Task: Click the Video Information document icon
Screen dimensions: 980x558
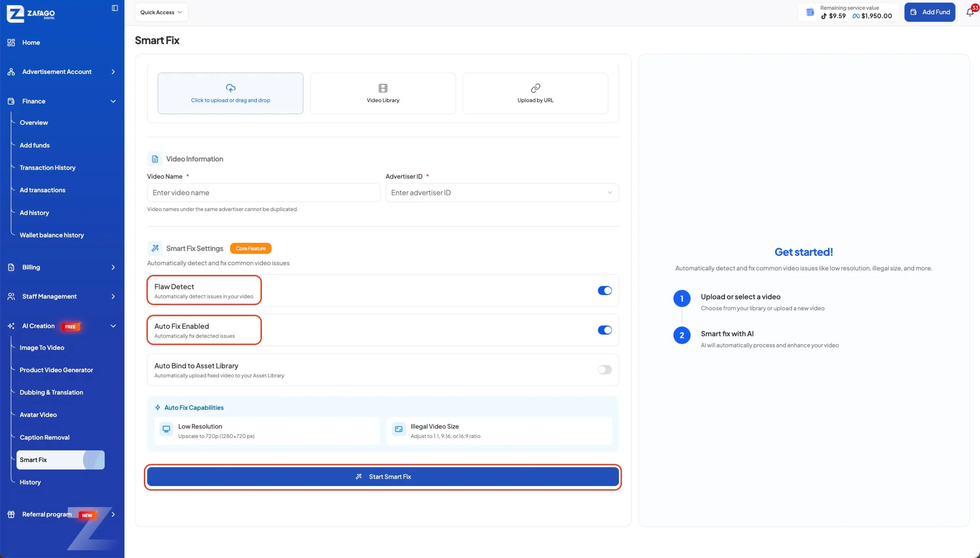Action: click(x=155, y=159)
